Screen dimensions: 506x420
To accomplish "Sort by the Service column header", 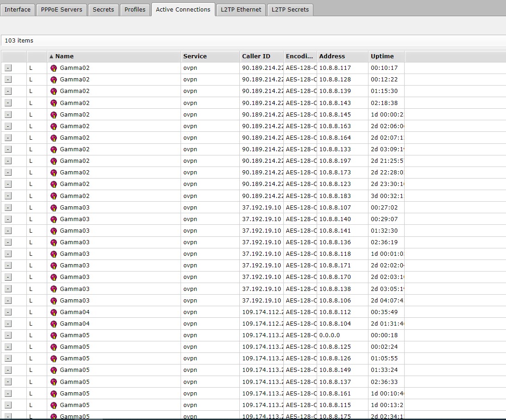I will pyautogui.click(x=210, y=56).
